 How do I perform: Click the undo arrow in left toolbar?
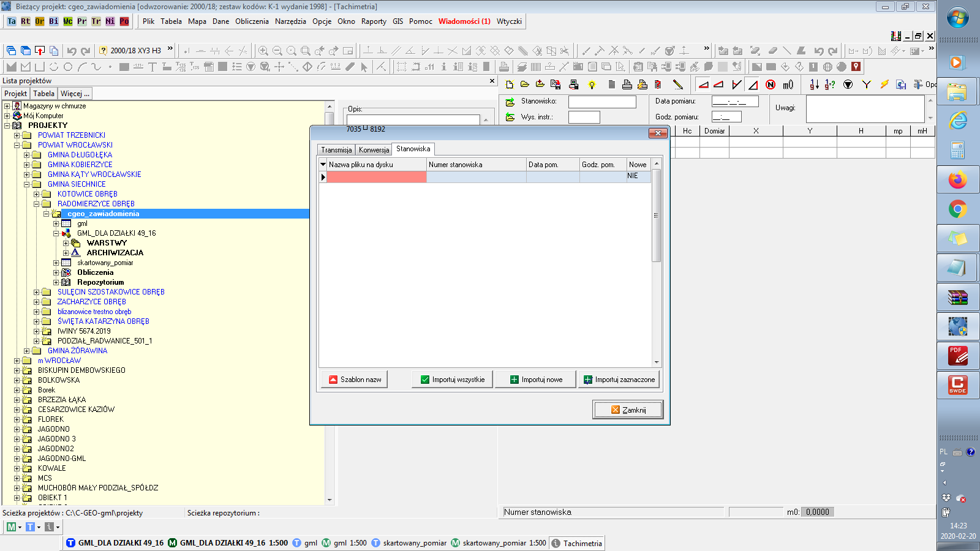click(72, 51)
